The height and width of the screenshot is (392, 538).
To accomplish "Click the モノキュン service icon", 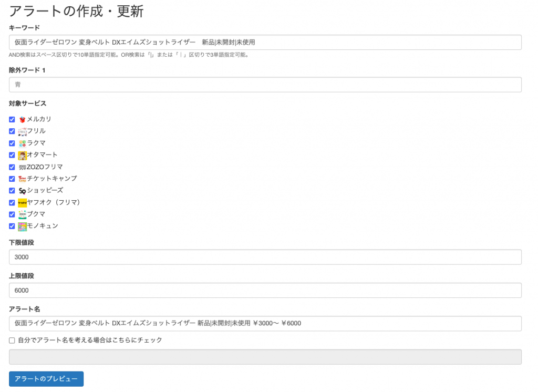I will (x=22, y=226).
